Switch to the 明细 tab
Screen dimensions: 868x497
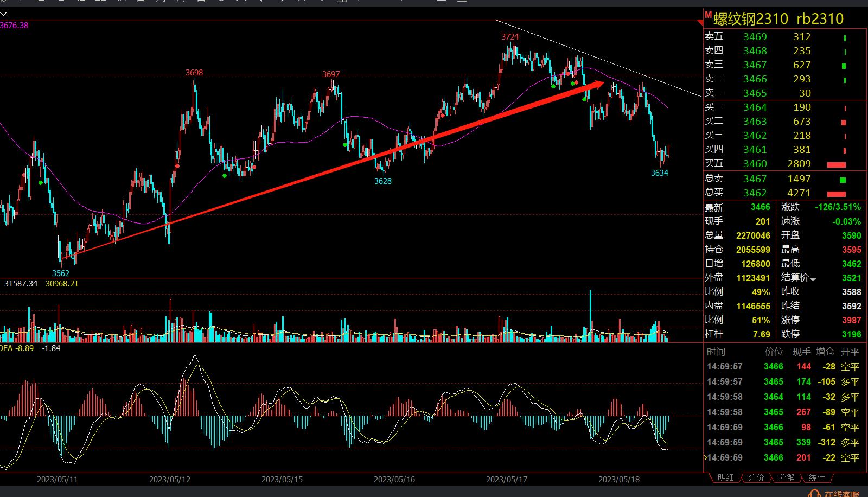click(x=725, y=477)
